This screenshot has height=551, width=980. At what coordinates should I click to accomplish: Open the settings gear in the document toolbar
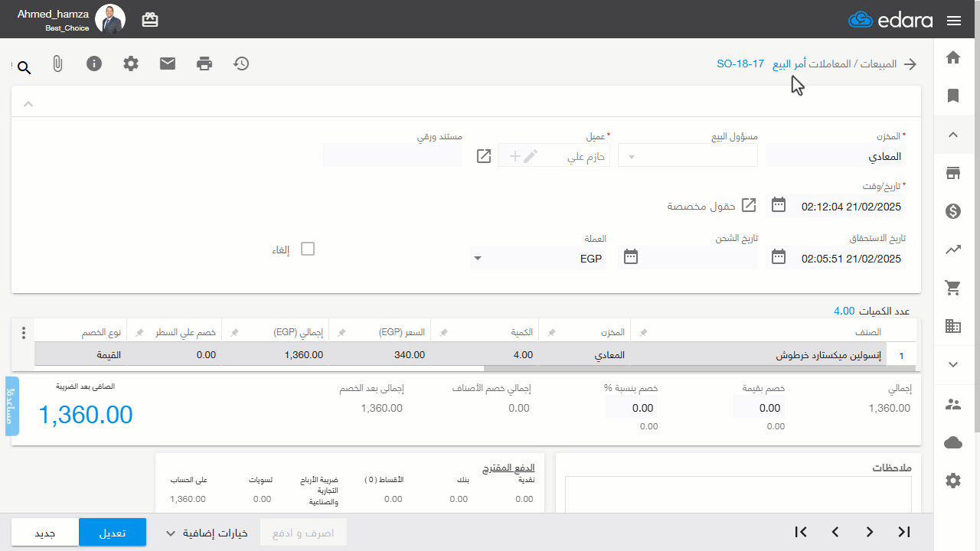pyautogui.click(x=131, y=64)
